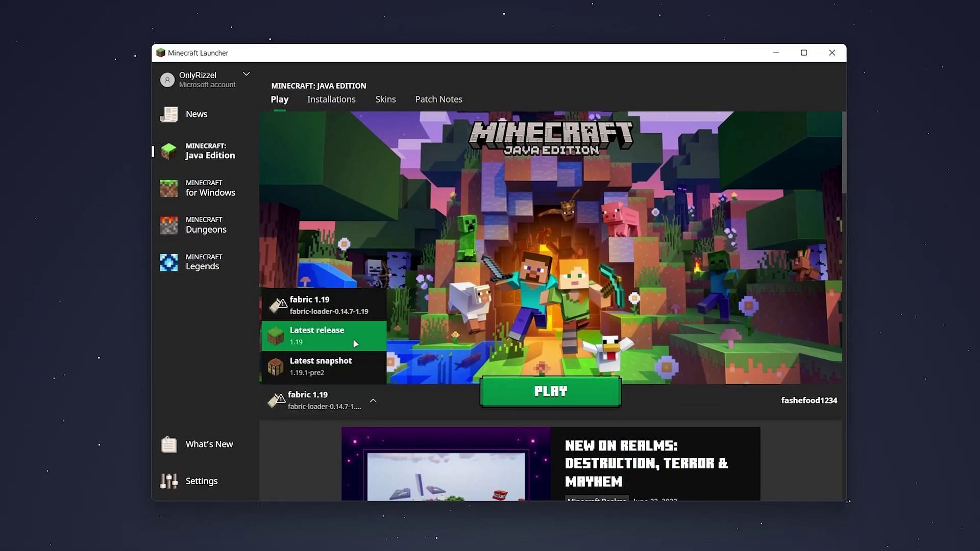This screenshot has height=551, width=980.
Task: Open the Skins tab
Action: [x=386, y=99]
